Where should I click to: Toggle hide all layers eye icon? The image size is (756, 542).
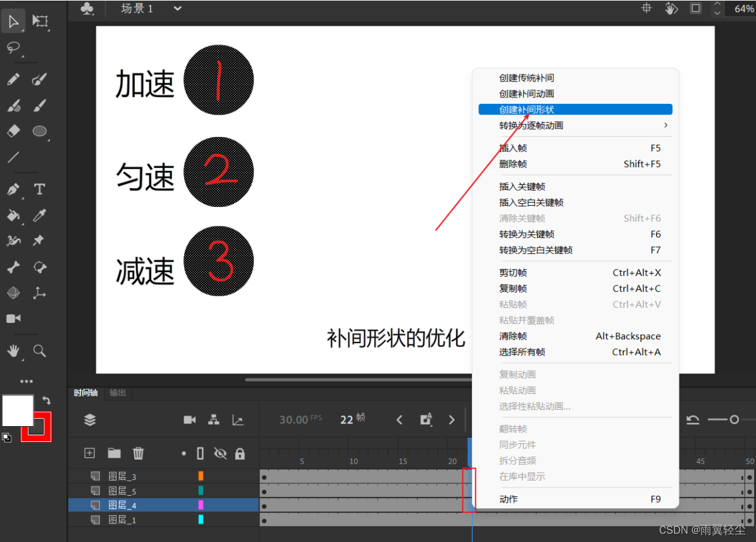[220, 453]
